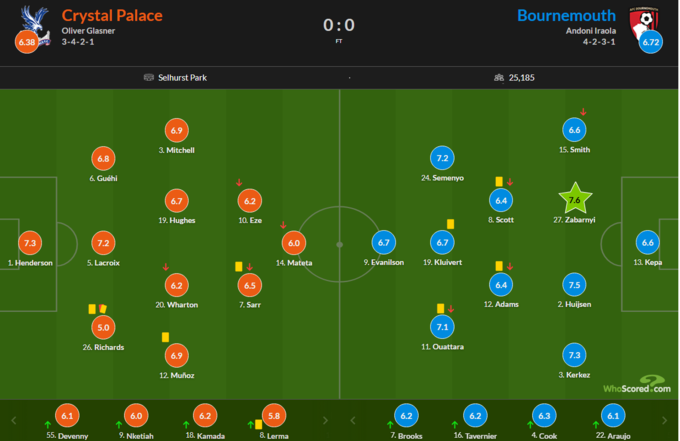Click Bournemouth's 6.72 team rating badge
This screenshot has width=680, height=441.
(651, 43)
